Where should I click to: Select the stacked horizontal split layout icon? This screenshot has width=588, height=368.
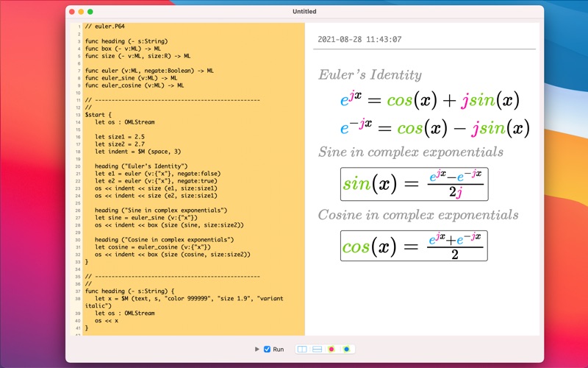318,349
